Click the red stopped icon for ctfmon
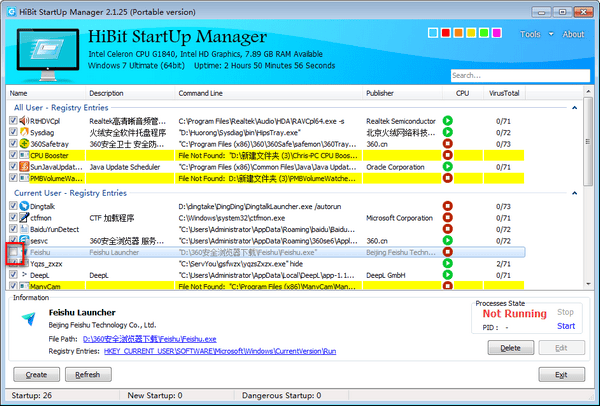Screen dimensions: 600x406 (x=461, y=217)
